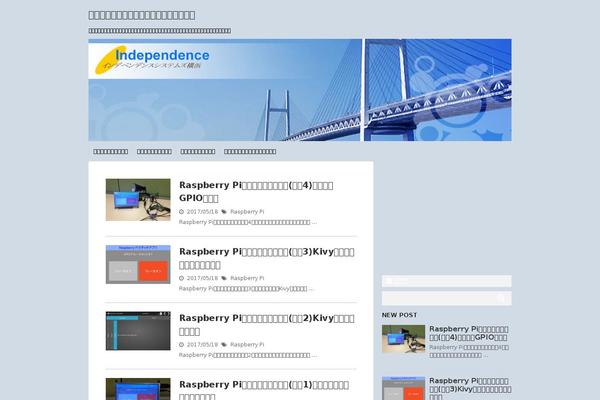Open the site title link above the banner

(x=142, y=15)
